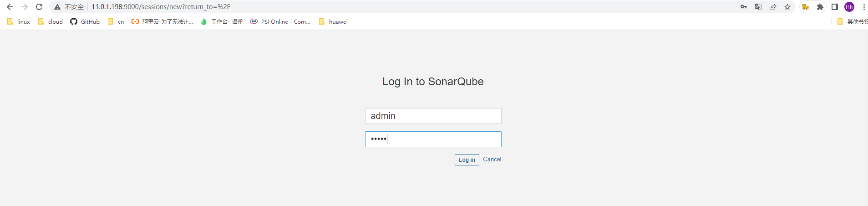
Task: Click the browser back arrow
Action: (10, 7)
